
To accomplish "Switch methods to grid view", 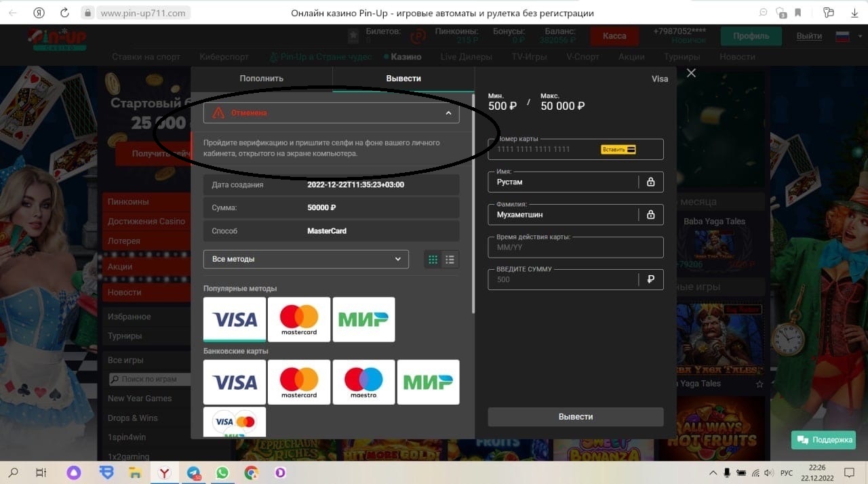I will (433, 259).
